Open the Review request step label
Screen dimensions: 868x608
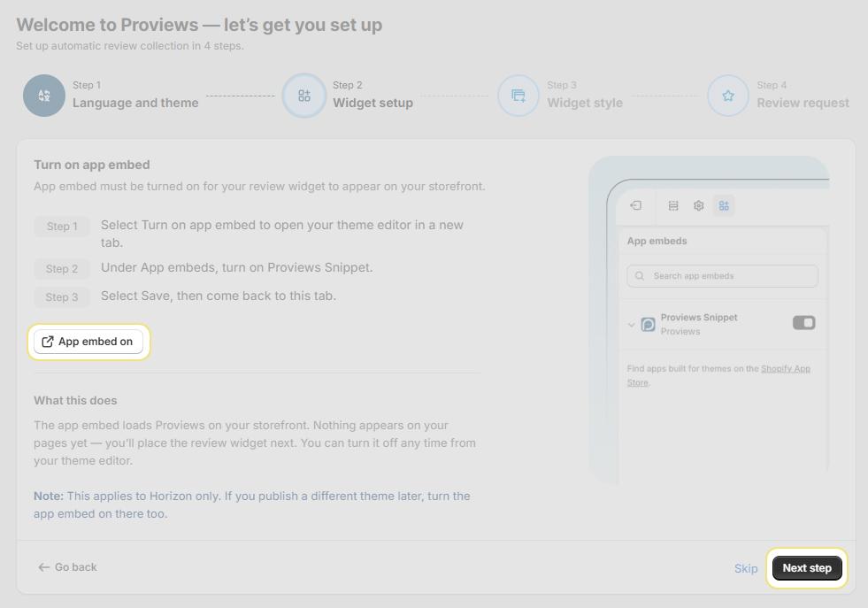point(803,103)
